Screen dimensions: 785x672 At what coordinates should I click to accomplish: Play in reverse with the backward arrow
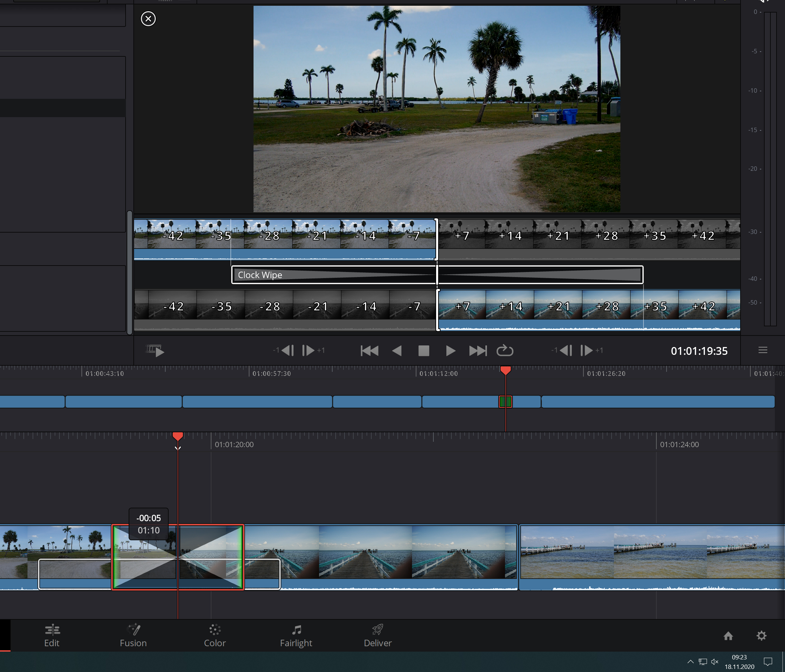coord(397,351)
